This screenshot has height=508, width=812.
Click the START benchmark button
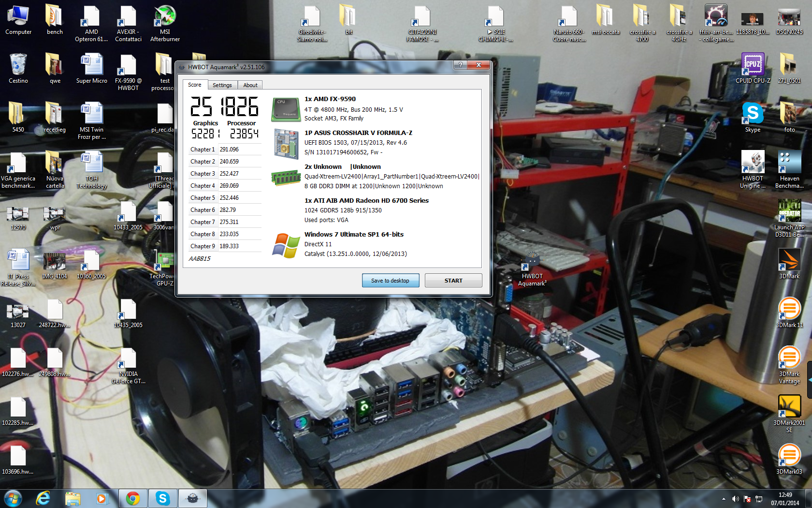(x=453, y=281)
